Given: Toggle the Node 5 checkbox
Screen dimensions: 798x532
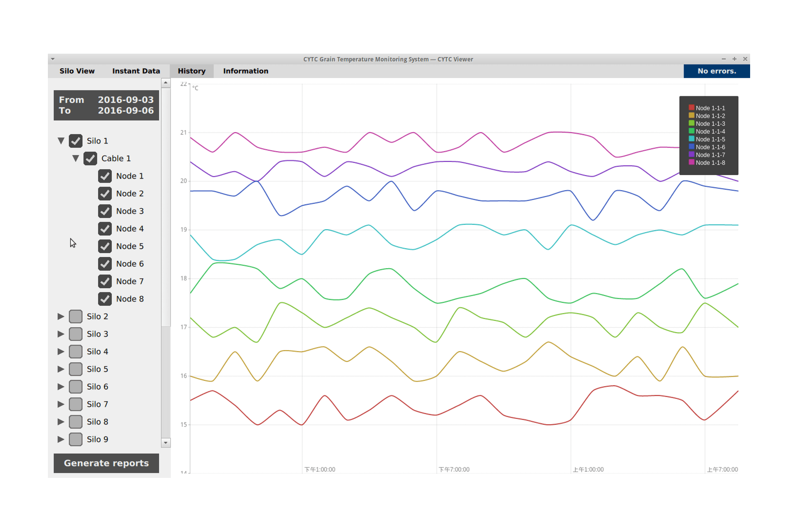Looking at the screenshot, I should tap(105, 246).
